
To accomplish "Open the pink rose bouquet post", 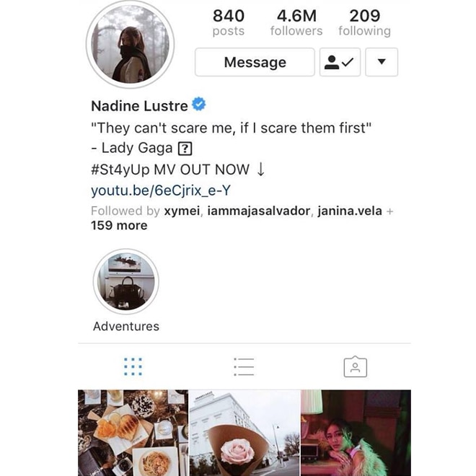I will [244, 433].
